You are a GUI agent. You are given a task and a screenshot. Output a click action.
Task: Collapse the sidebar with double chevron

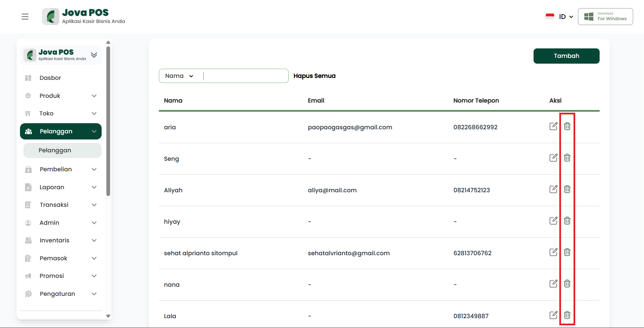(x=94, y=55)
